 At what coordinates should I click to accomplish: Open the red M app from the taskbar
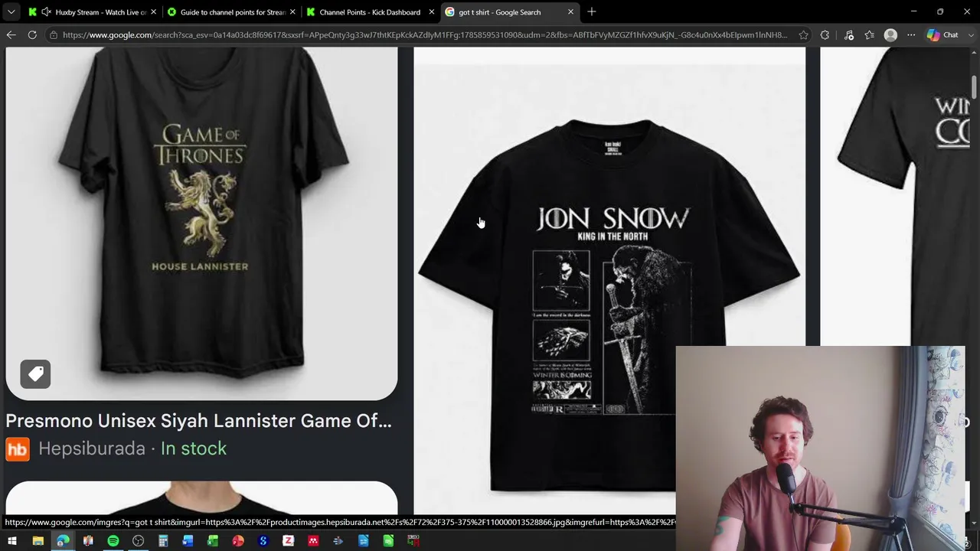pos(313,542)
